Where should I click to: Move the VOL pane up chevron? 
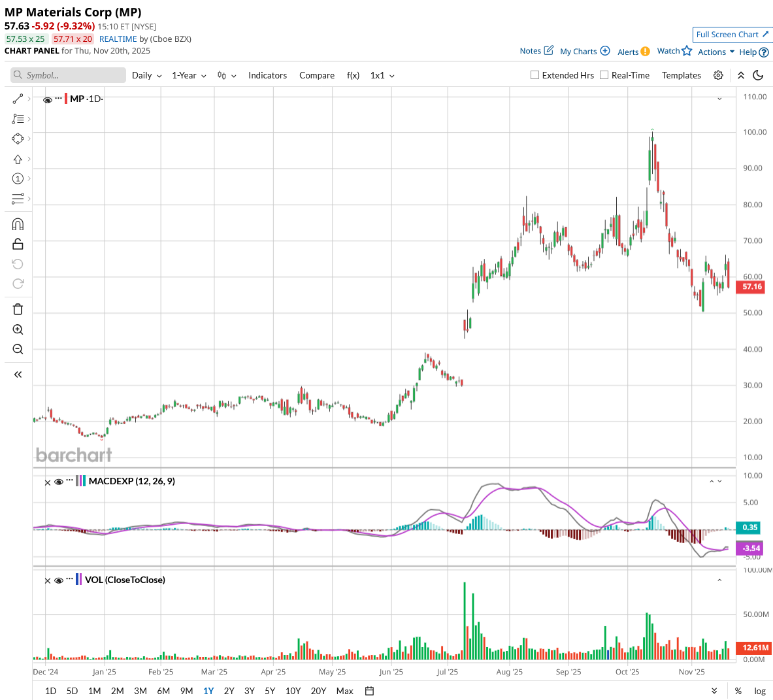coord(719,580)
